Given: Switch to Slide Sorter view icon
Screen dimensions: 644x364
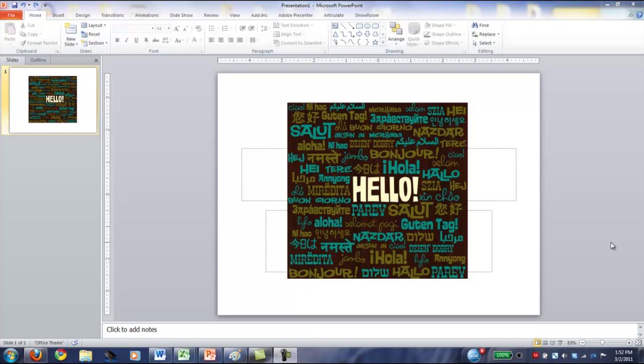Looking at the screenshot, I should pyautogui.click(x=545, y=343).
